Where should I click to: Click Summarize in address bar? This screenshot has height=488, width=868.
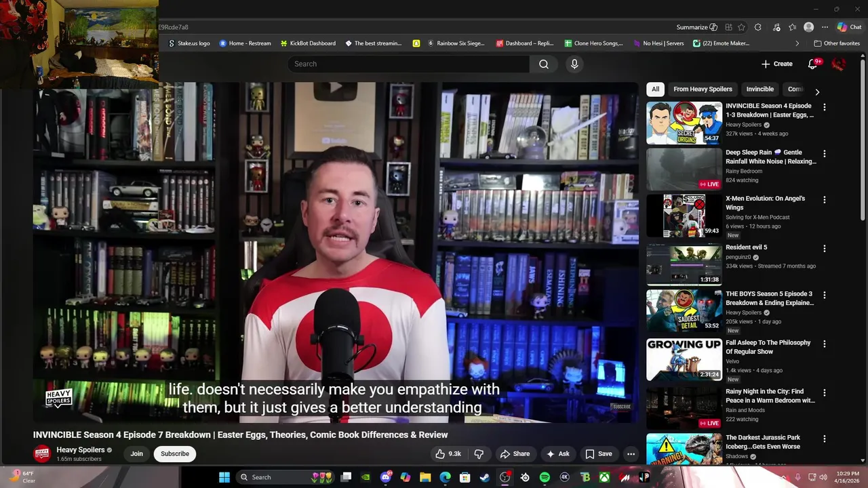click(696, 27)
